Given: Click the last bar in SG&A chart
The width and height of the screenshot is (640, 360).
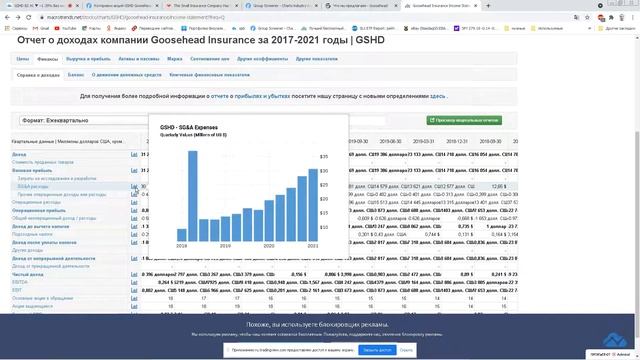Looking at the screenshot, I should tap(313, 205).
